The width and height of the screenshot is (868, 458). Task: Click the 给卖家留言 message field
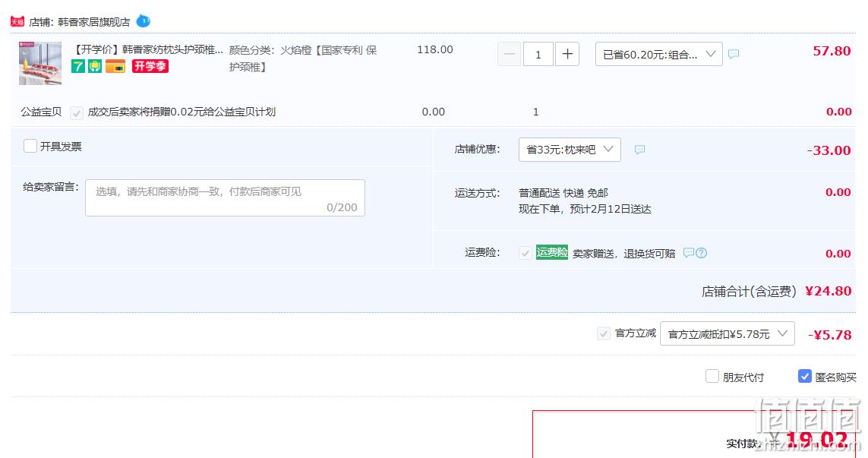[x=225, y=197]
